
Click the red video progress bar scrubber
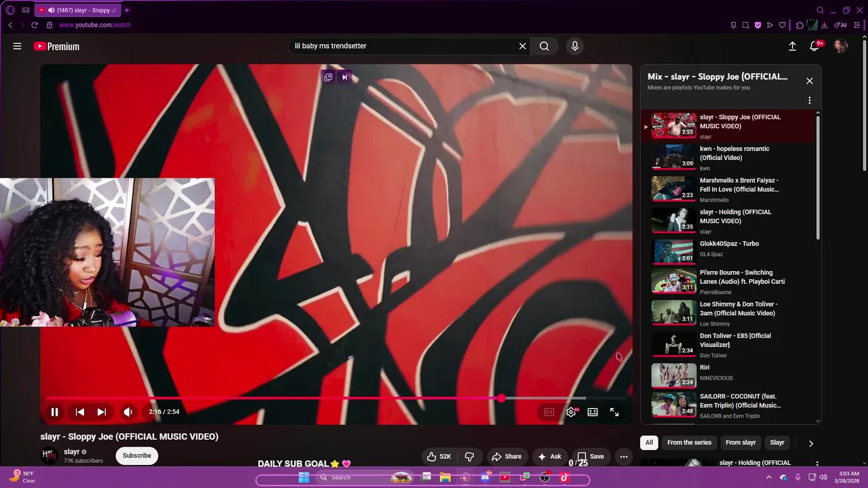tap(501, 399)
